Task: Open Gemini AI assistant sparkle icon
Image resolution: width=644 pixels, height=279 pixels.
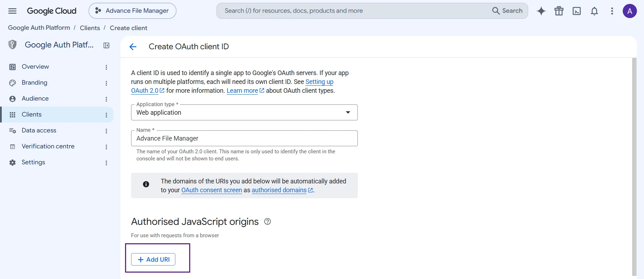Action: click(x=541, y=11)
